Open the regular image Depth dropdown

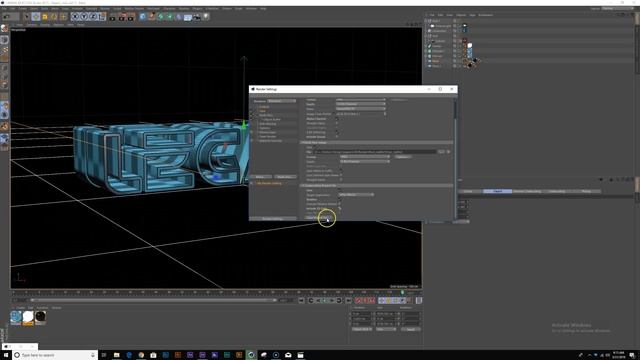tap(360, 104)
